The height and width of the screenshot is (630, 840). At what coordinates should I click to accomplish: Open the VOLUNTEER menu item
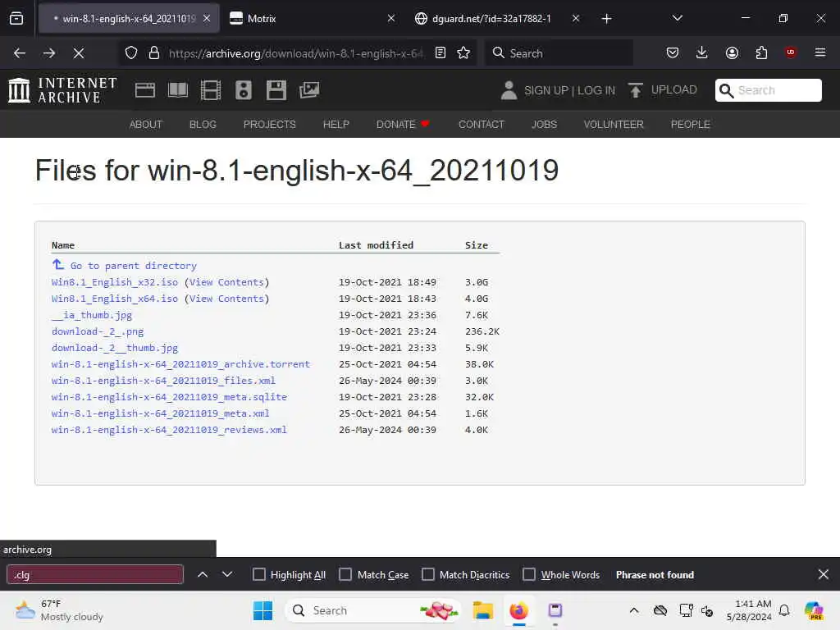tap(614, 125)
